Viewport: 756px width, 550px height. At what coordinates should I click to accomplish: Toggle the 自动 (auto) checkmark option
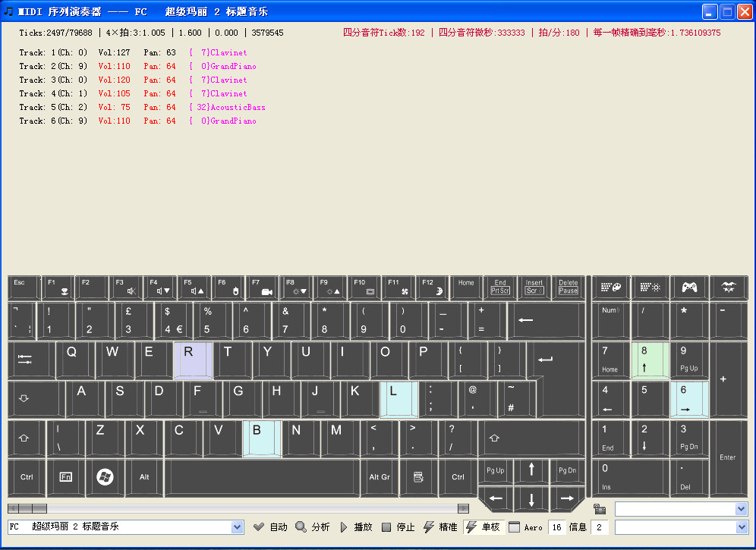pyautogui.click(x=270, y=527)
